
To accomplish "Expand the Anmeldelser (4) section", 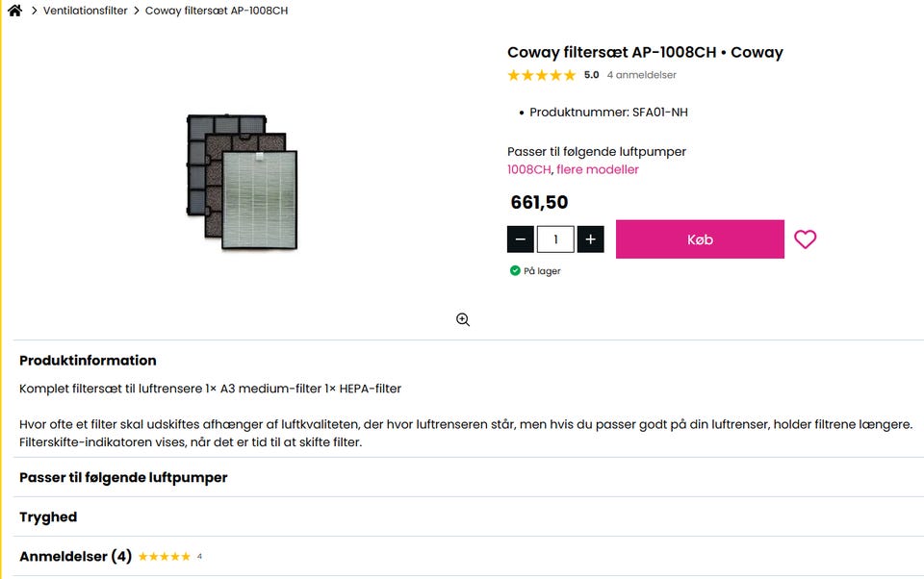I will click(75, 557).
